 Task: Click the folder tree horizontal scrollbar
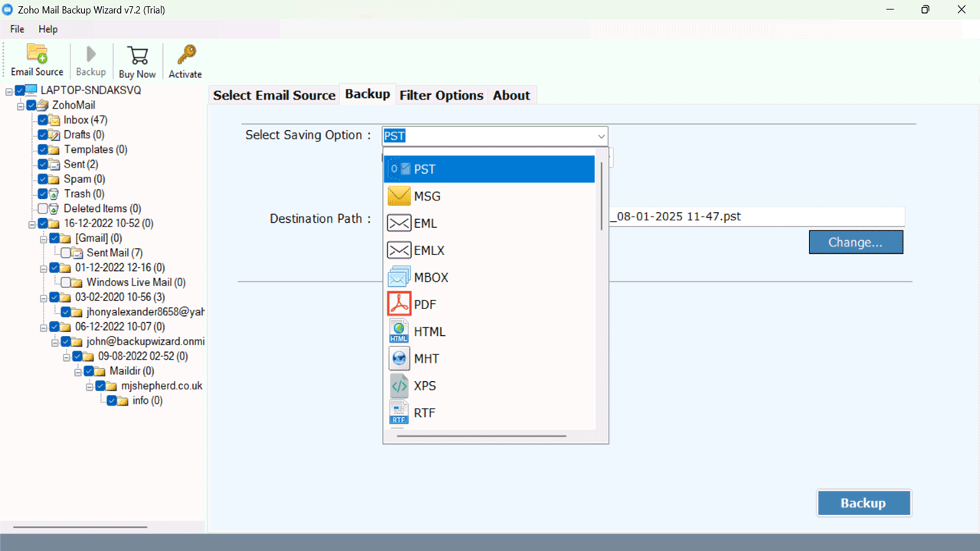click(80, 527)
